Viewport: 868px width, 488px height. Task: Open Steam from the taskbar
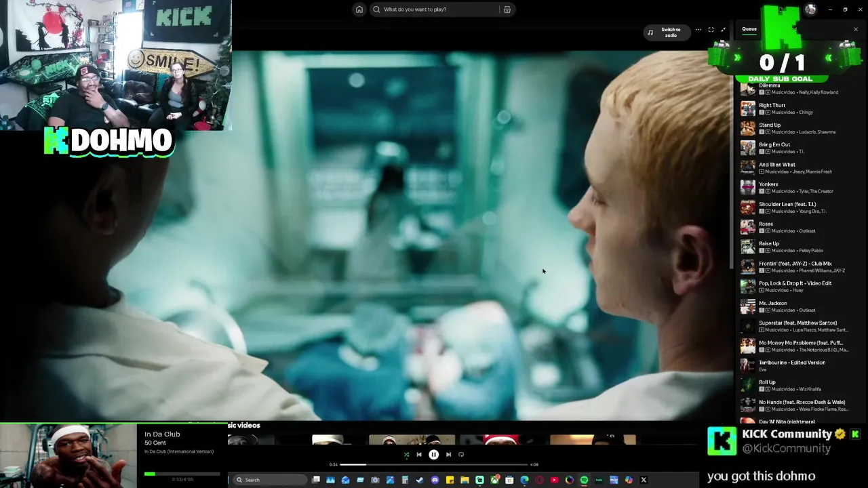tap(420, 480)
